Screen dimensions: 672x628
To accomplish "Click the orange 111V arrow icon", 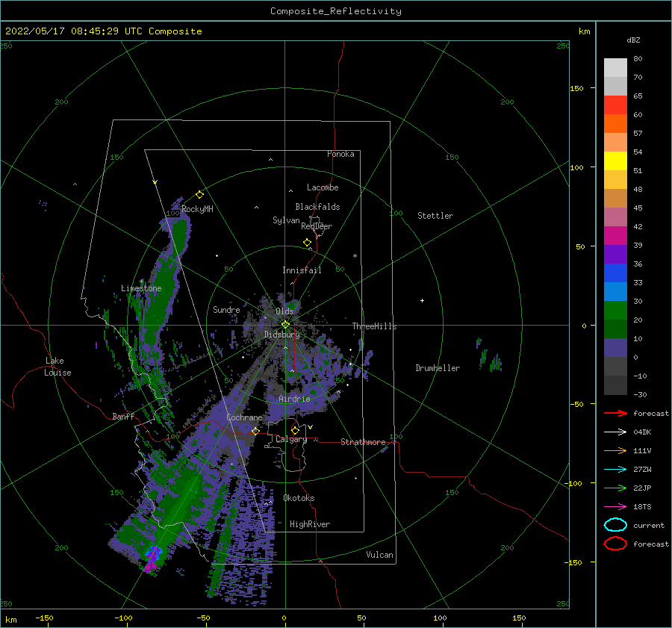I will [615, 450].
